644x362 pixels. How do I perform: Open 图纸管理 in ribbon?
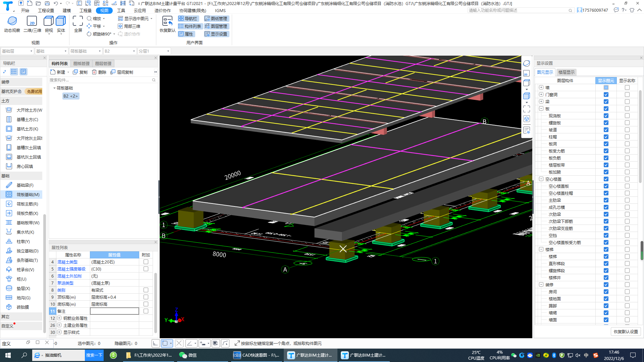pyautogui.click(x=216, y=19)
